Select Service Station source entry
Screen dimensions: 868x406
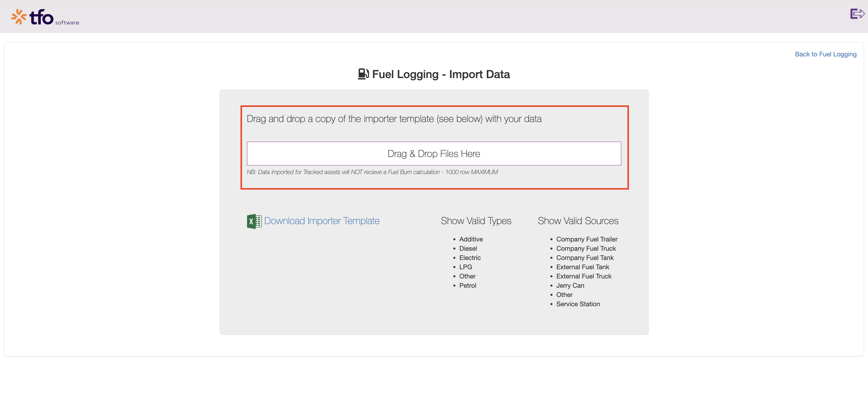tap(578, 304)
